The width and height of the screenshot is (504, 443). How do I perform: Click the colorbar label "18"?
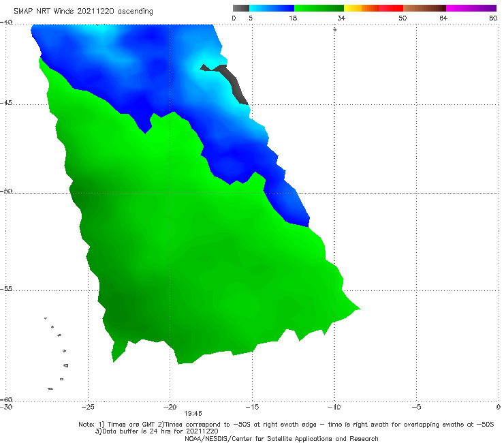[x=293, y=18]
